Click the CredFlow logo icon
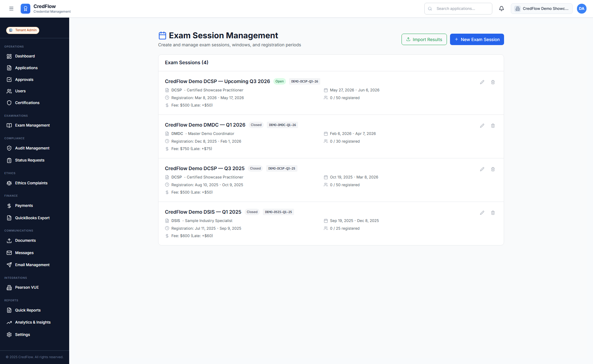Screen dimensions: 593x364 coord(26,9)
